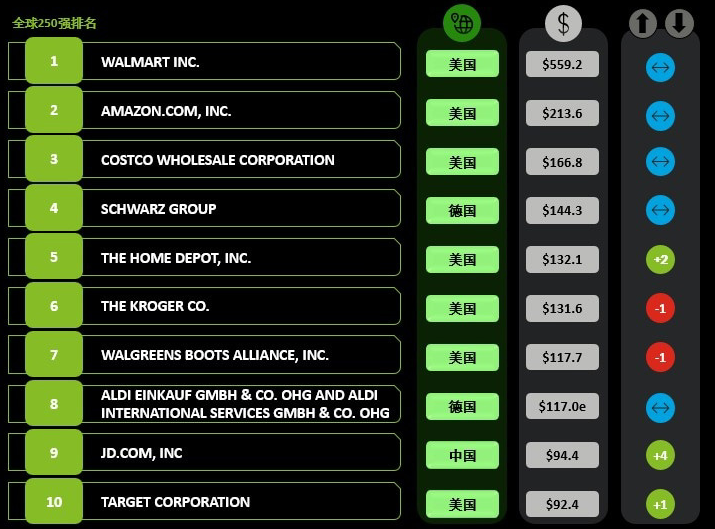Click the $559.2 revenue value
The height and width of the screenshot is (529, 715).
click(x=562, y=64)
